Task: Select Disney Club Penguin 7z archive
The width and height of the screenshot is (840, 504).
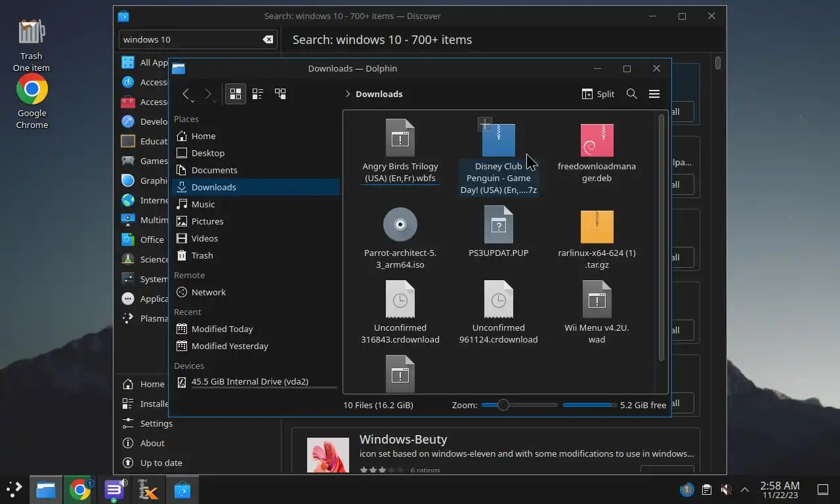Action: point(499,157)
